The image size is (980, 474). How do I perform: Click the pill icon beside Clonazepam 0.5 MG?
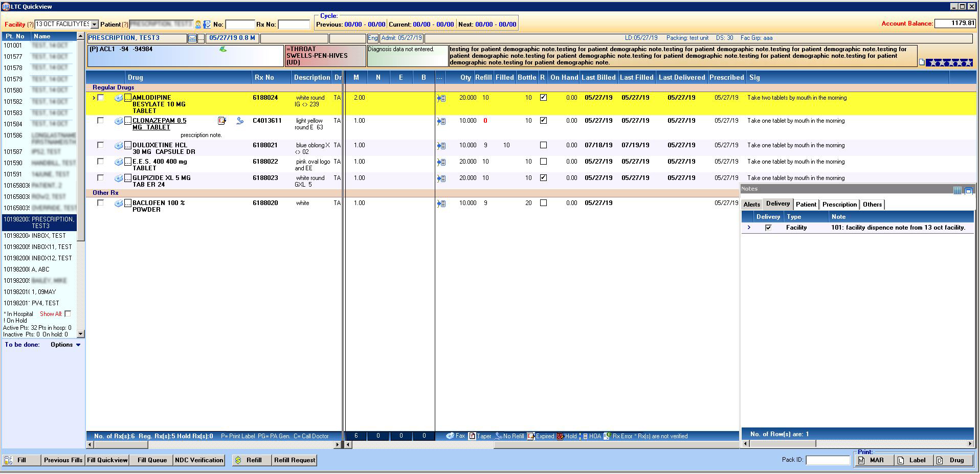[x=118, y=121]
